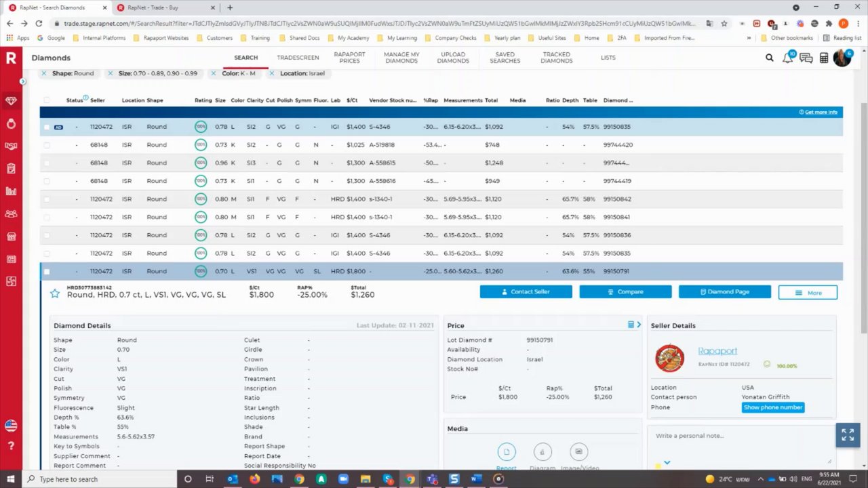This screenshot has width=868, height=488.
Task: Open notifications bell icon
Action: point(788,58)
